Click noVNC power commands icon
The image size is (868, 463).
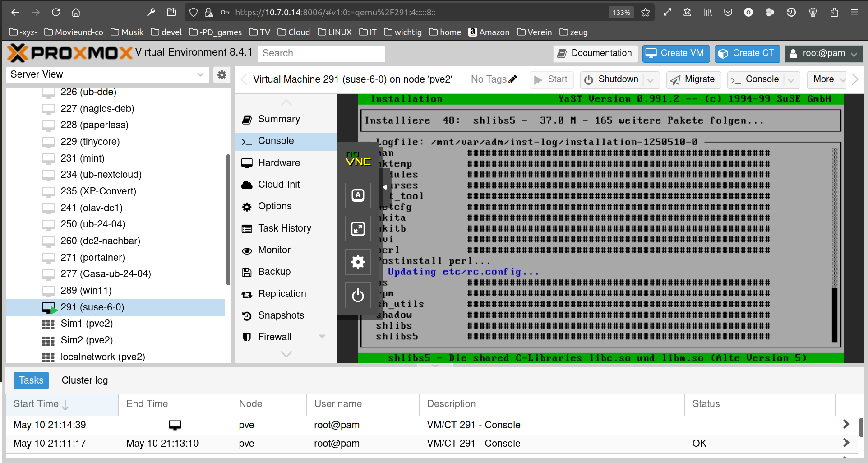pos(358,296)
